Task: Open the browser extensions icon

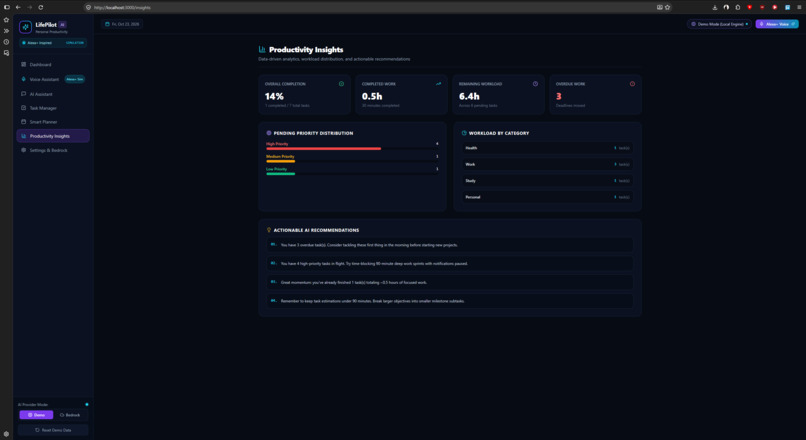Action: click(738, 7)
